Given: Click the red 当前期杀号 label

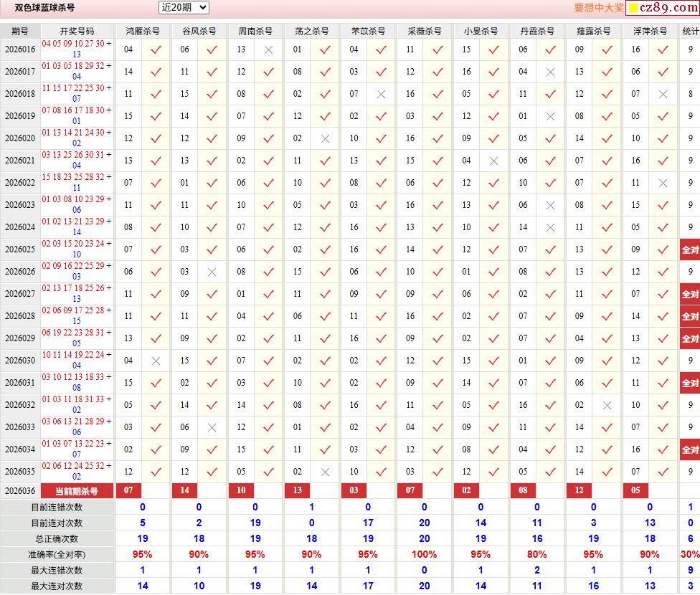Looking at the screenshot, I should coord(77,491).
